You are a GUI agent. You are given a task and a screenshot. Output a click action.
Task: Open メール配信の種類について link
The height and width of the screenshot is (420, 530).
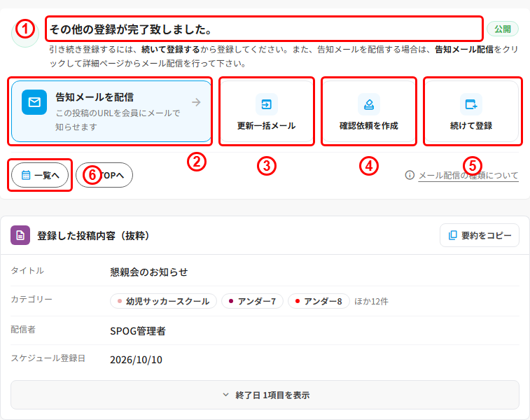click(x=468, y=176)
